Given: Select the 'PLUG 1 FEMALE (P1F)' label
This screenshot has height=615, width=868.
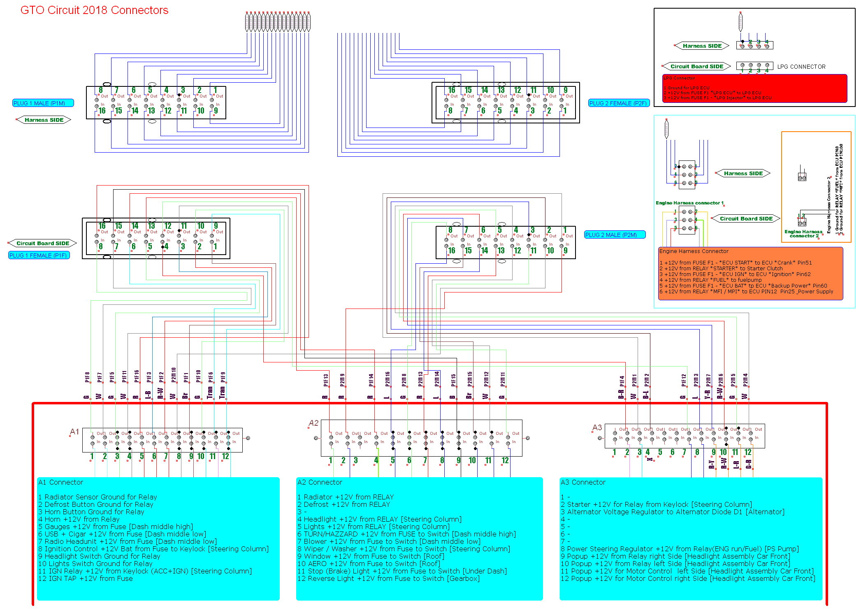Looking at the screenshot, I should tap(39, 255).
